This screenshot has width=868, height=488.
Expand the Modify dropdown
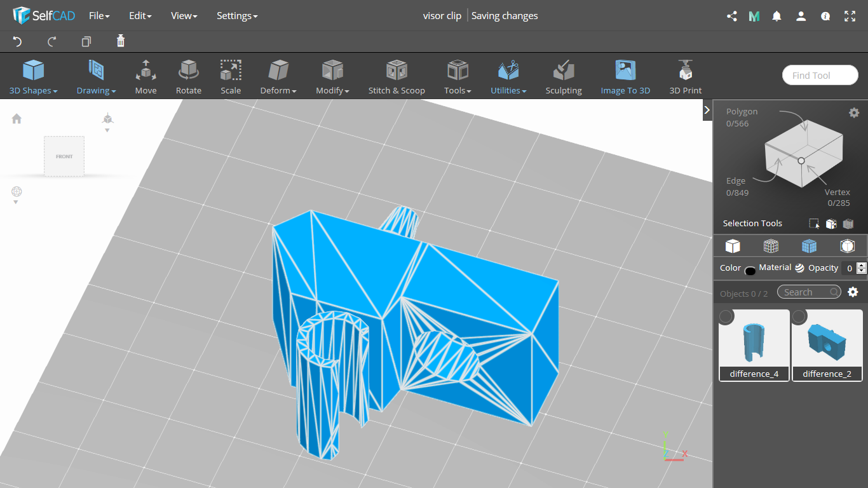pos(332,77)
